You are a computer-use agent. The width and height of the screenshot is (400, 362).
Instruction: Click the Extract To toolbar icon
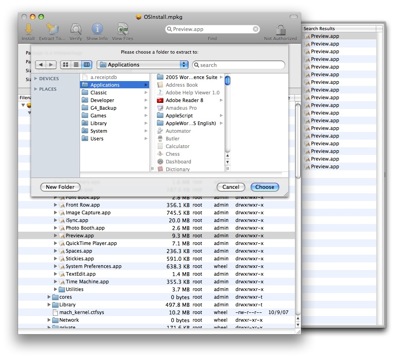52,30
